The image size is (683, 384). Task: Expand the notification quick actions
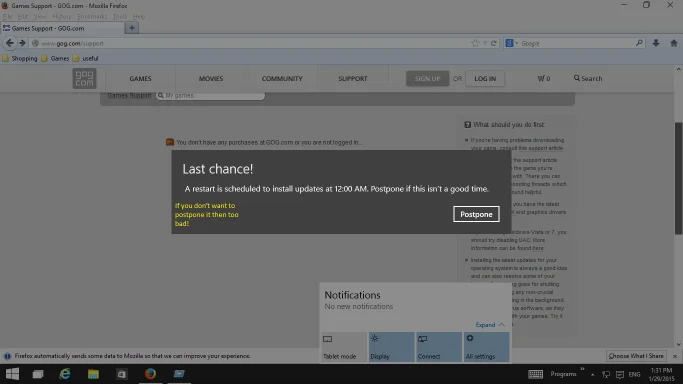point(490,325)
